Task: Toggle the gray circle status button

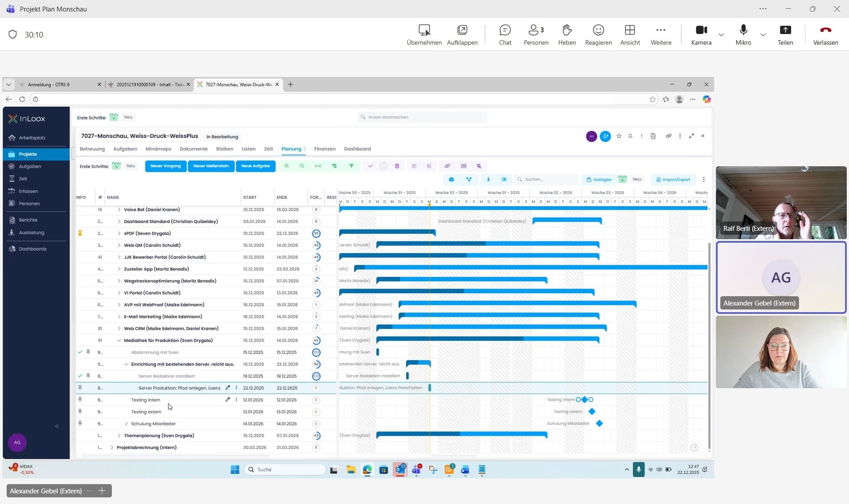Action: pos(383,166)
